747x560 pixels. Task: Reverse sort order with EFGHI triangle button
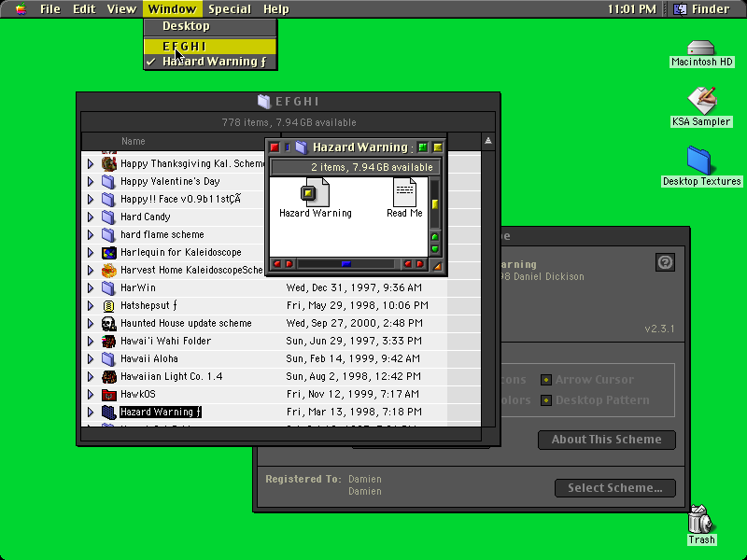(487, 141)
